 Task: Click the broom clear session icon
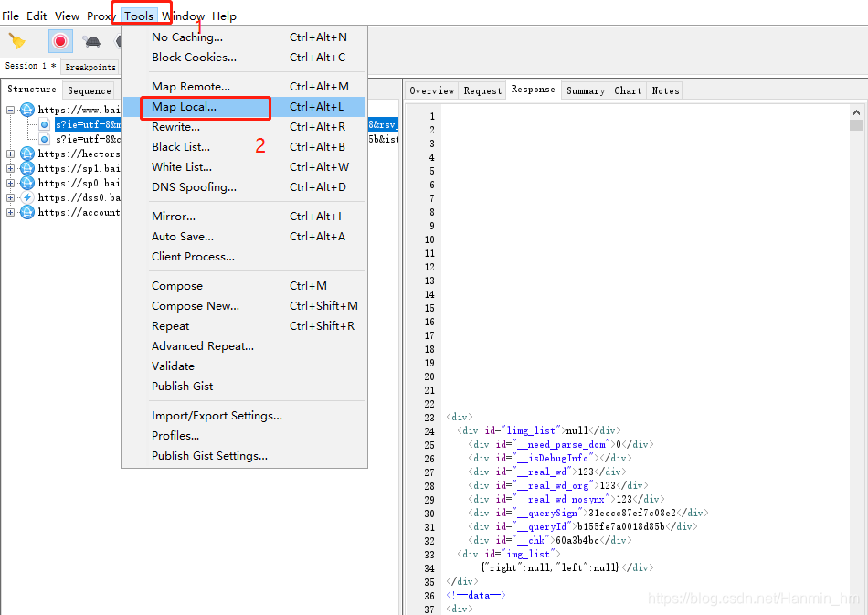click(17, 41)
